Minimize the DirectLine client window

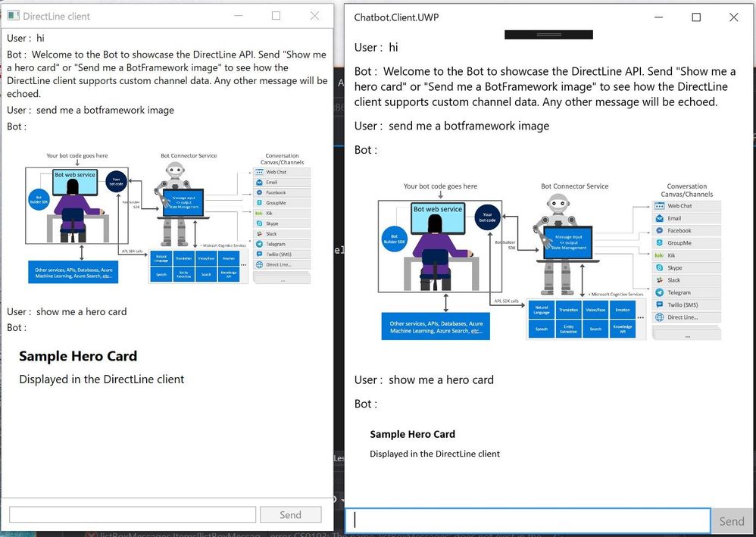(x=238, y=16)
